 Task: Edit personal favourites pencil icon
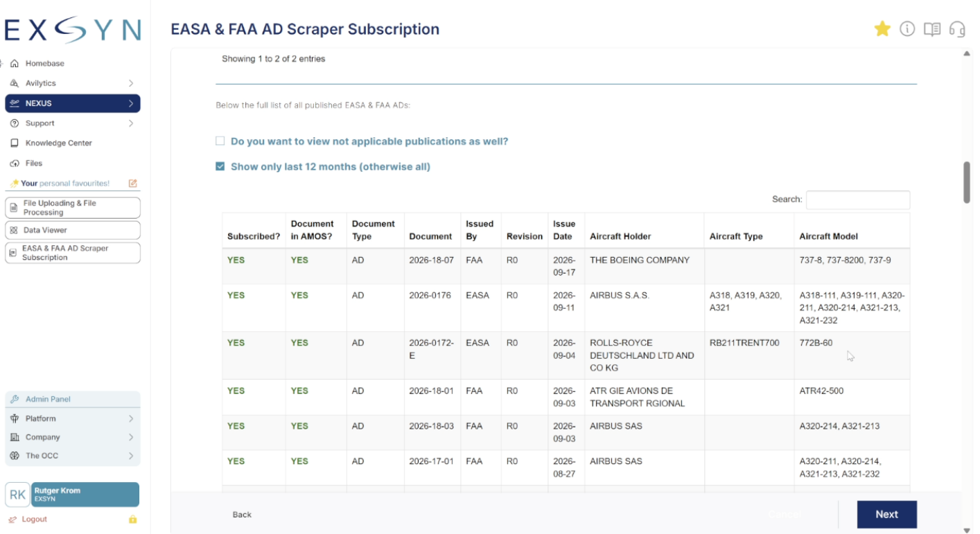[x=133, y=184]
